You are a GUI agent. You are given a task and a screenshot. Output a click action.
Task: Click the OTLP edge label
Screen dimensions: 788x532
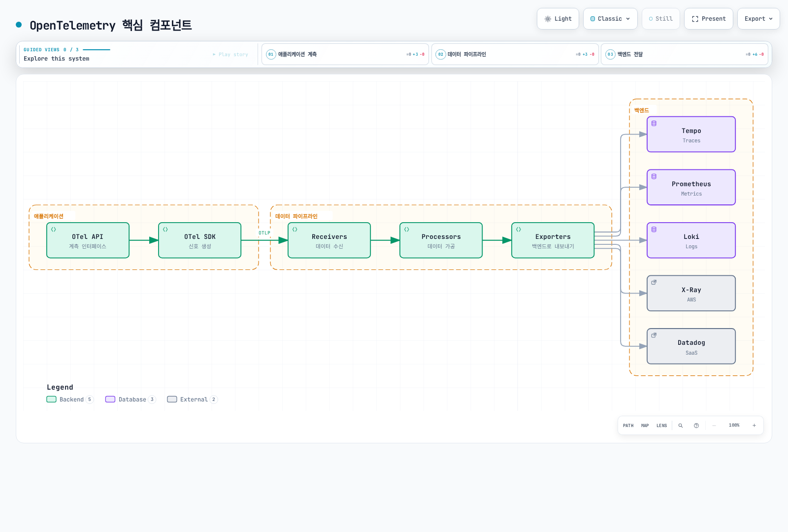264,233
